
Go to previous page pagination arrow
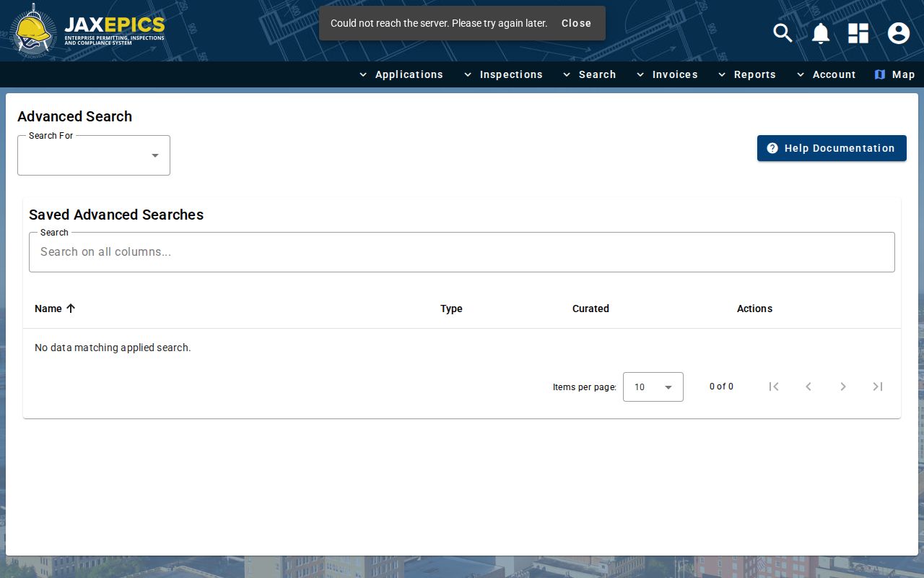pos(808,387)
